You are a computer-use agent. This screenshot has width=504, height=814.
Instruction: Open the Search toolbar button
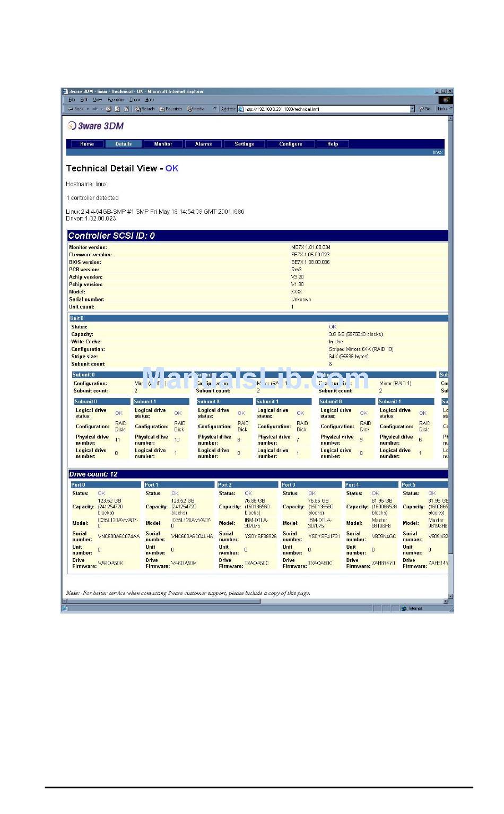pyautogui.click(x=145, y=109)
